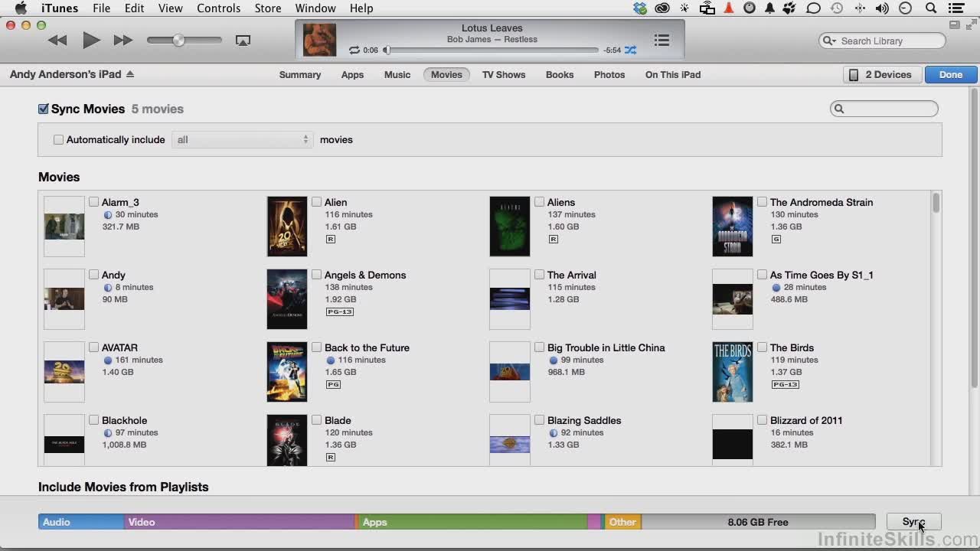Viewport: 980px width, 551px height.
Task: Check the Blackhole movie checkbox
Action: (x=93, y=420)
